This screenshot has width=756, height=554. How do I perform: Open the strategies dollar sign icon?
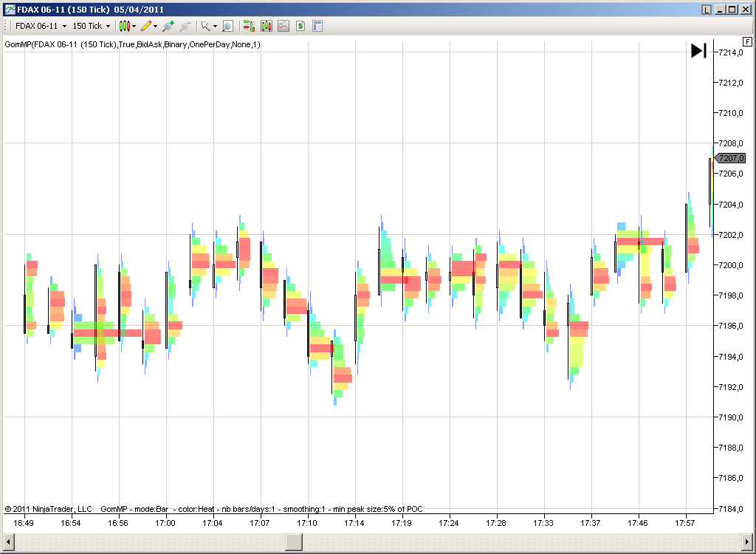point(300,26)
